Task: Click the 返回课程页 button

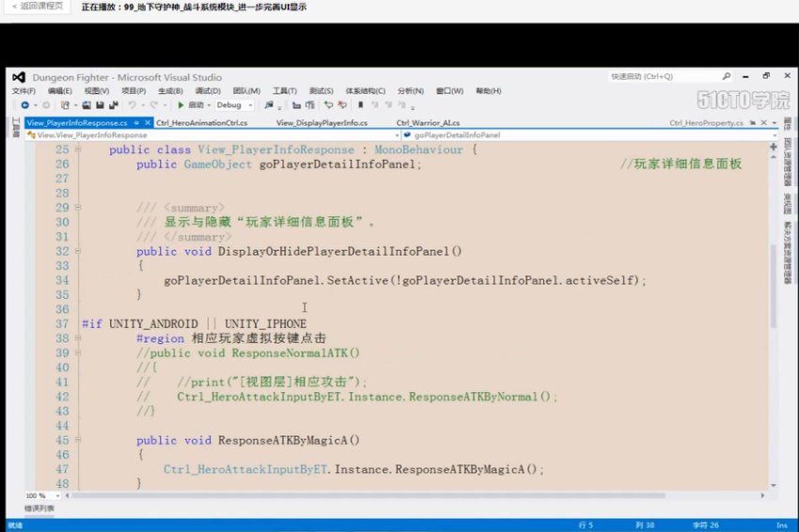Action: [x=36, y=7]
